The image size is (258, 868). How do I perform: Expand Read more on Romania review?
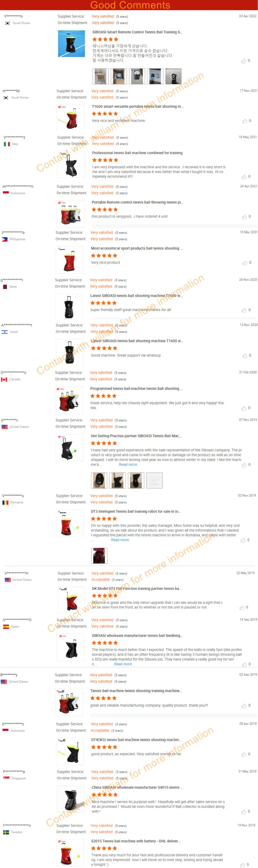pos(120,540)
